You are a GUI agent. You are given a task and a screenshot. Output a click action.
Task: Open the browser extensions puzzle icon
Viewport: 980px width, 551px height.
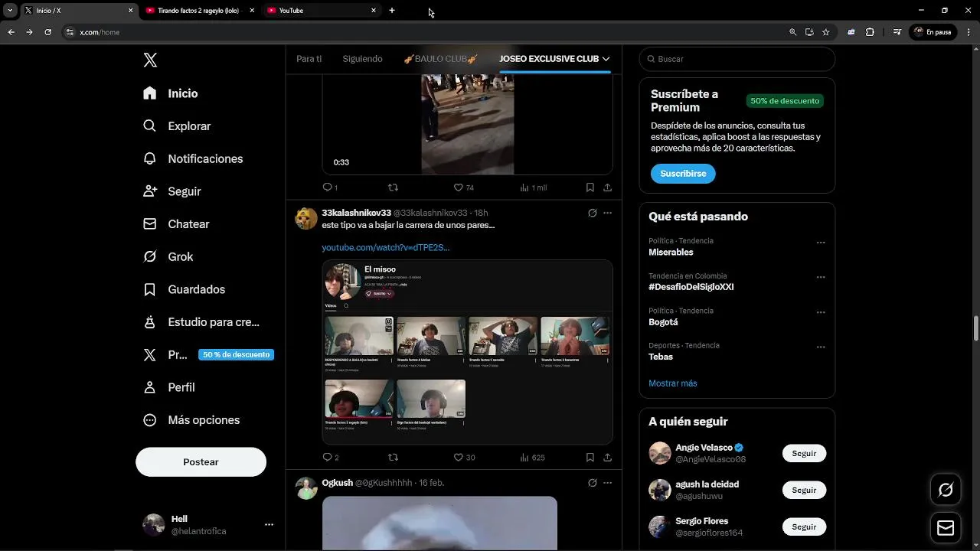pyautogui.click(x=870, y=32)
